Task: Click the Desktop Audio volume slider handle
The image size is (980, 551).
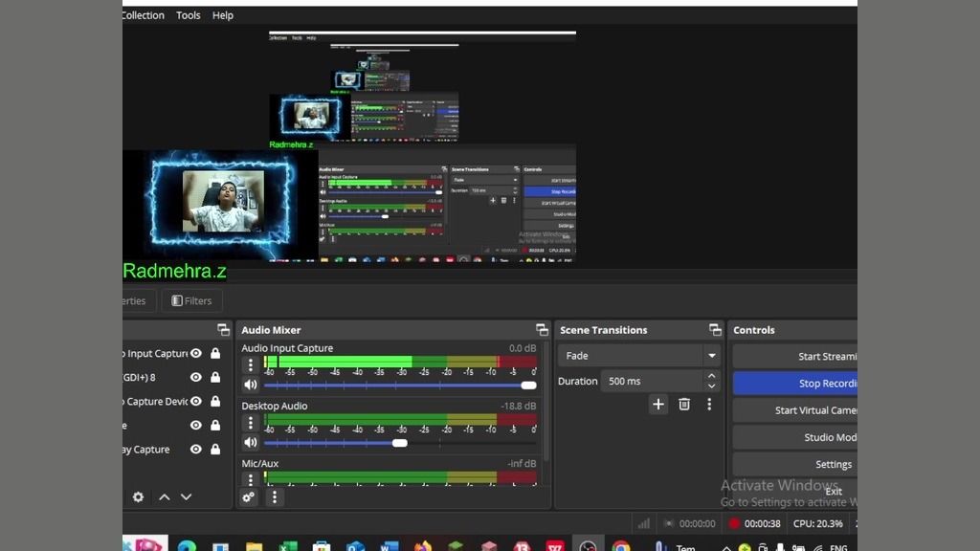Action: [x=400, y=443]
